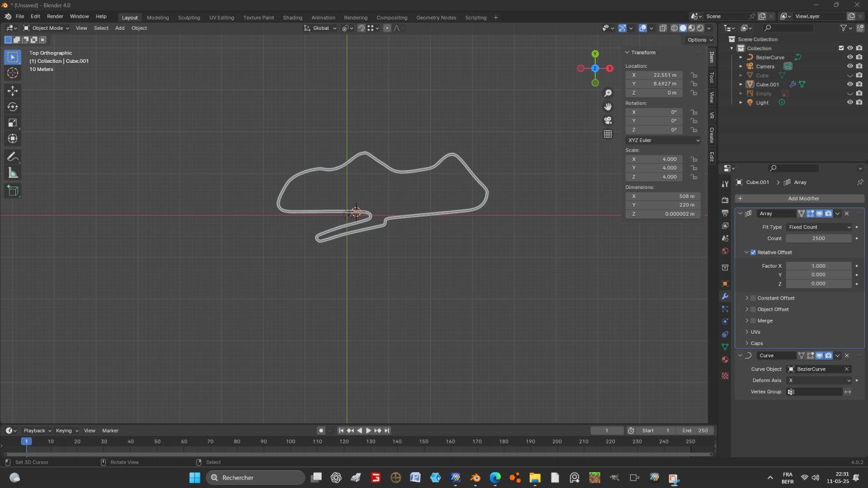Switch to wireframe viewport shading
Screen dimensions: 868x488
(674, 28)
